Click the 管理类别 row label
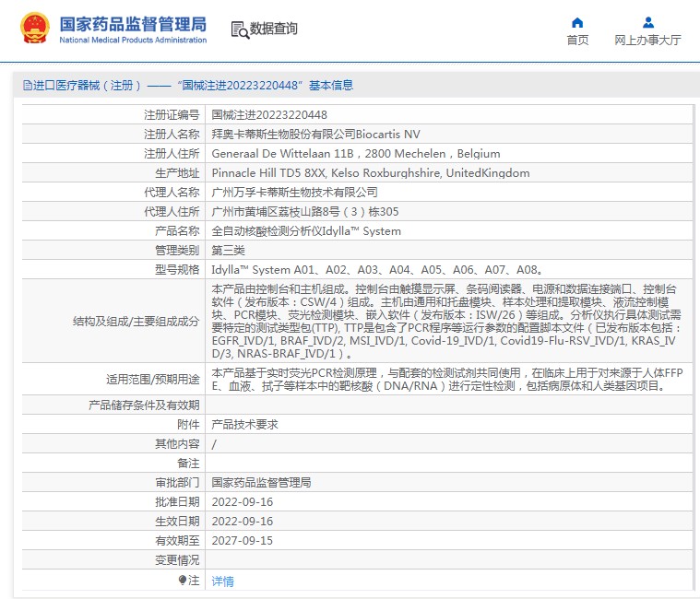 click(x=177, y=251)
